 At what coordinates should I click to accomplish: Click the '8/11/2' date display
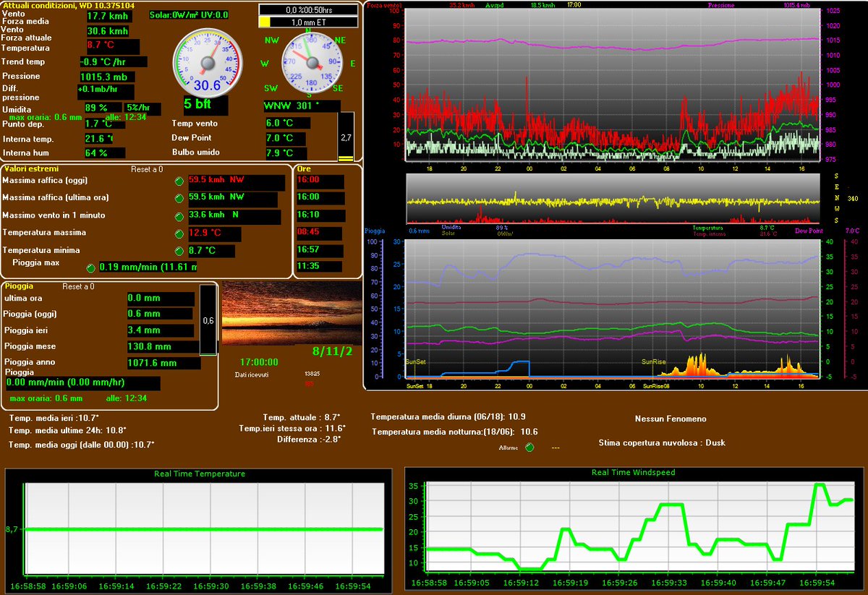(333, 352)
